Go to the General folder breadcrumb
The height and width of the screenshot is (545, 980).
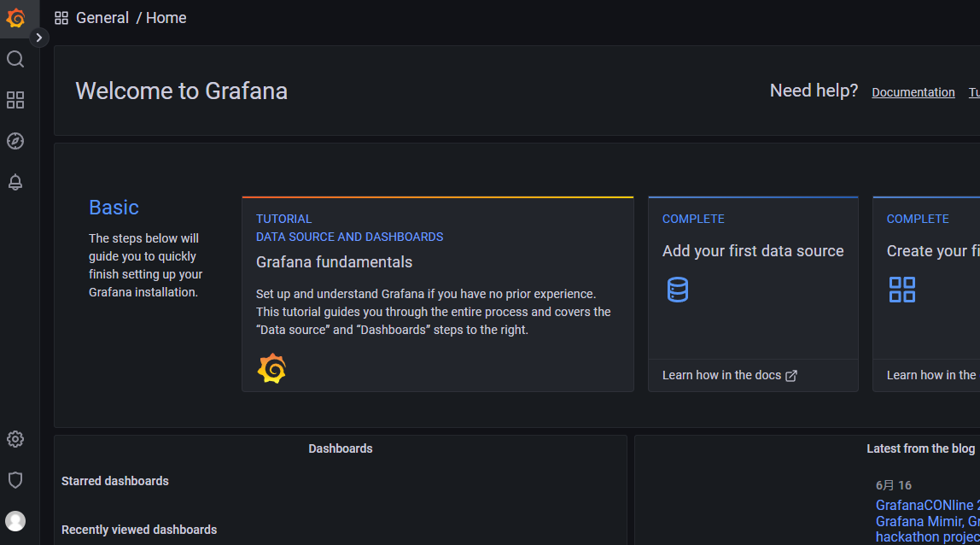[x=102, y=18]
